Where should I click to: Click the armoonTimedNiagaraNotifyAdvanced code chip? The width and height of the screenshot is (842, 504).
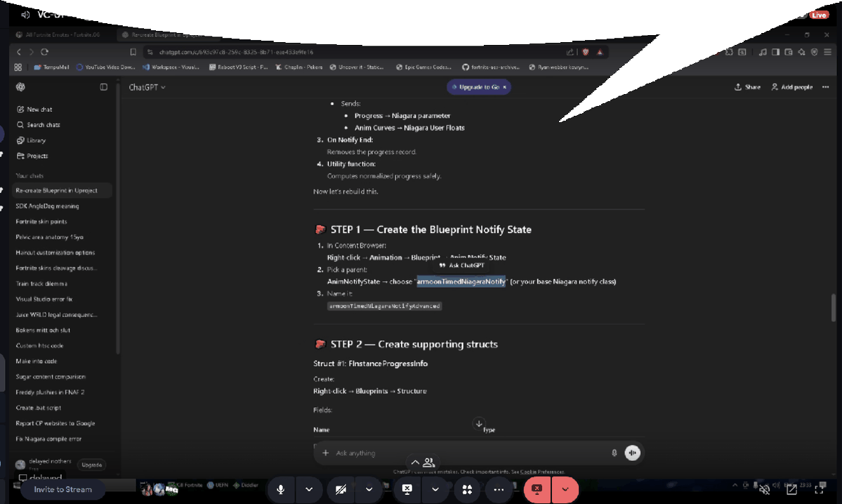(x=385, y=306)
